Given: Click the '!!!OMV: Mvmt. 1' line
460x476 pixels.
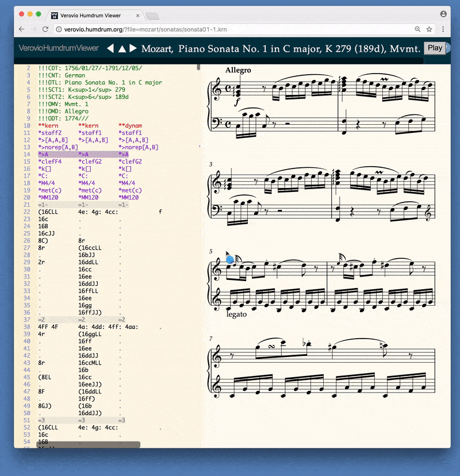Looking at the screenshot, I should pos(63,104).
